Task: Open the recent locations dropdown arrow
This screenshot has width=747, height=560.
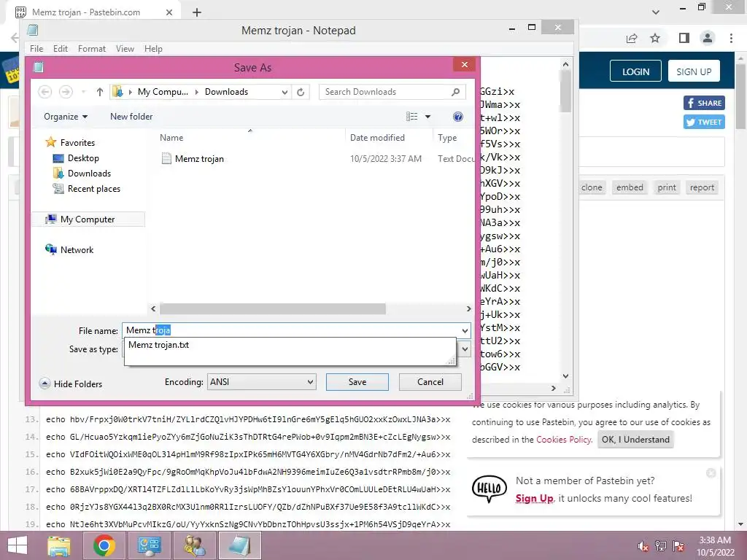Action: pyautogui.click(x=84, y=92)
